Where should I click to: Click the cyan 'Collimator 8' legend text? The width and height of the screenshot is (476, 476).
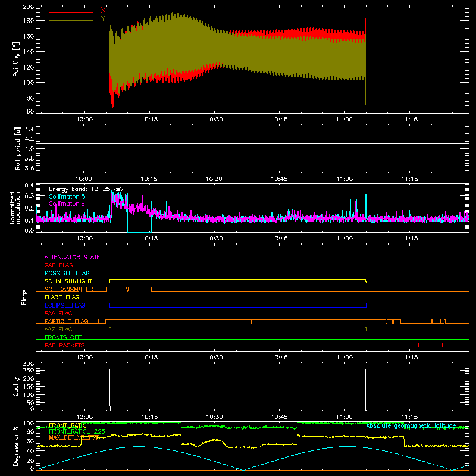67,196
